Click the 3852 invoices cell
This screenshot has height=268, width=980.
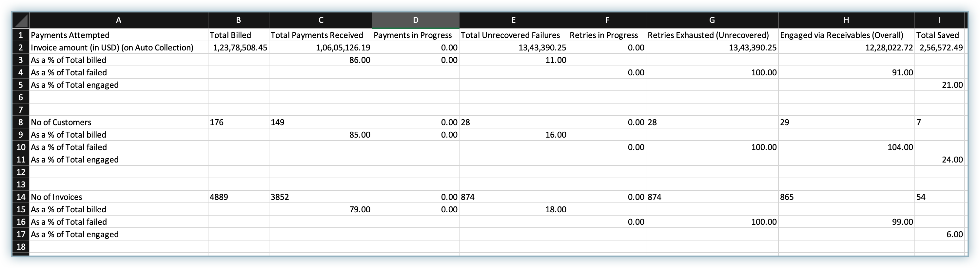[x=321, y=197]
